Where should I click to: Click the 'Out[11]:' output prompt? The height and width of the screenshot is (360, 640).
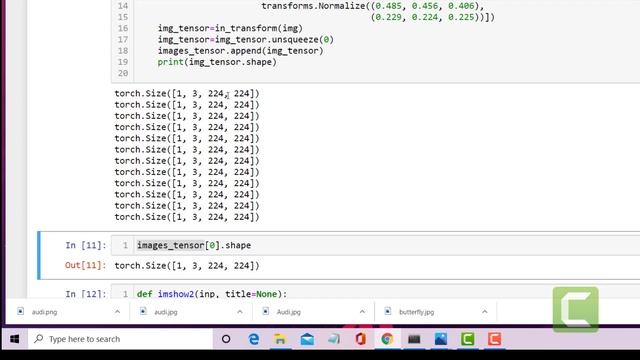85,265
